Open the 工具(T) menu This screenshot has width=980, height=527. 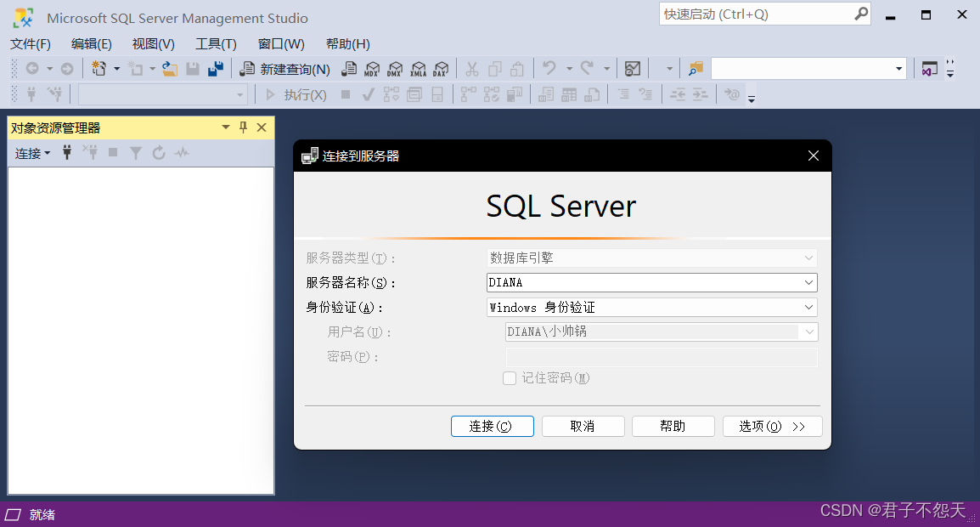pos(216,44)
